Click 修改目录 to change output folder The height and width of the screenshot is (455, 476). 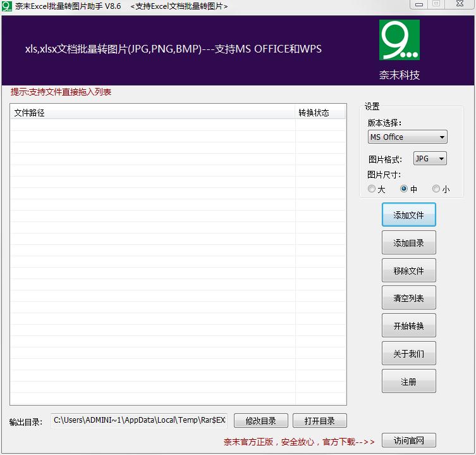(260, 421)
